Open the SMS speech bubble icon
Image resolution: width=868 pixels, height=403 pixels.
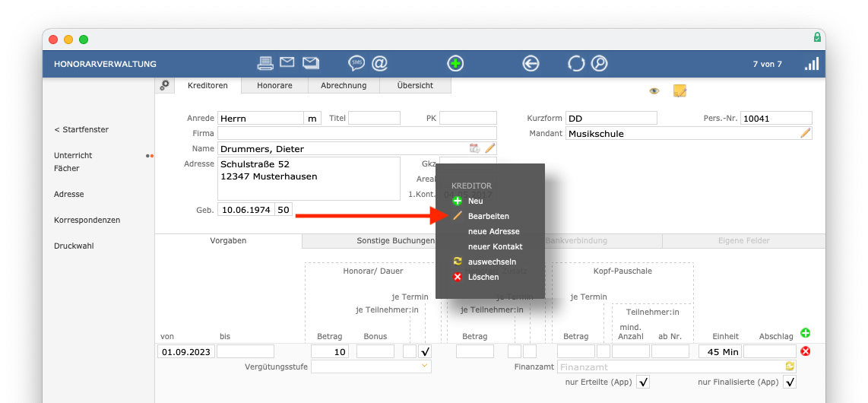pos(356,64)
